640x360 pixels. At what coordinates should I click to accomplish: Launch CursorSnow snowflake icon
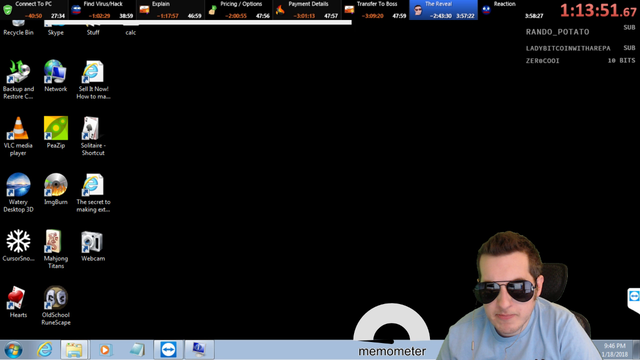click(x=18, y=245)
